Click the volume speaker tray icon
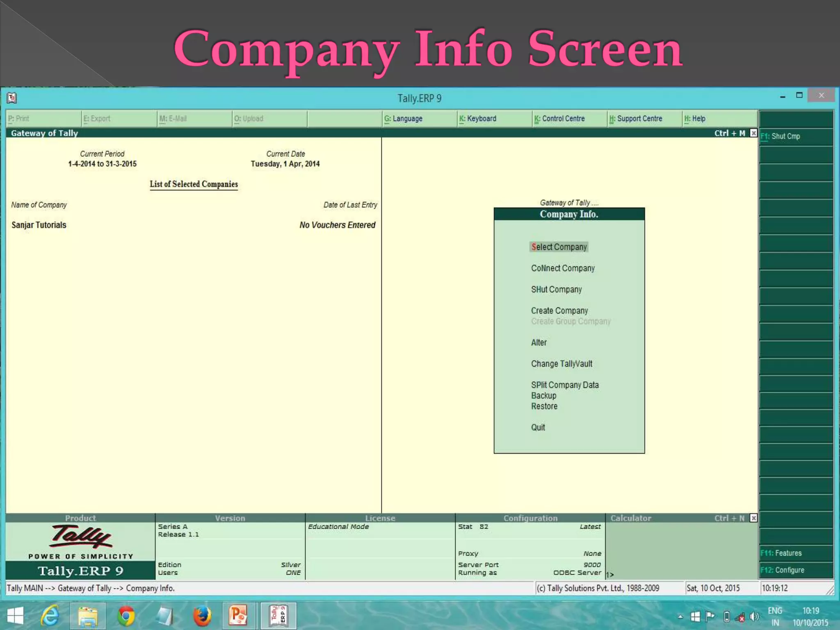The width and height of the screenshot is (840, 630). [754, 616]
